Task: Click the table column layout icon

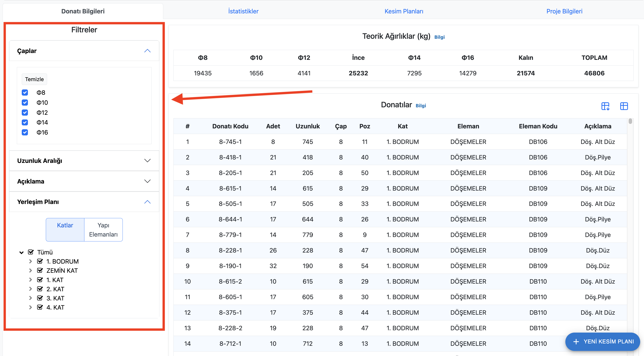Action: (624, 106)
